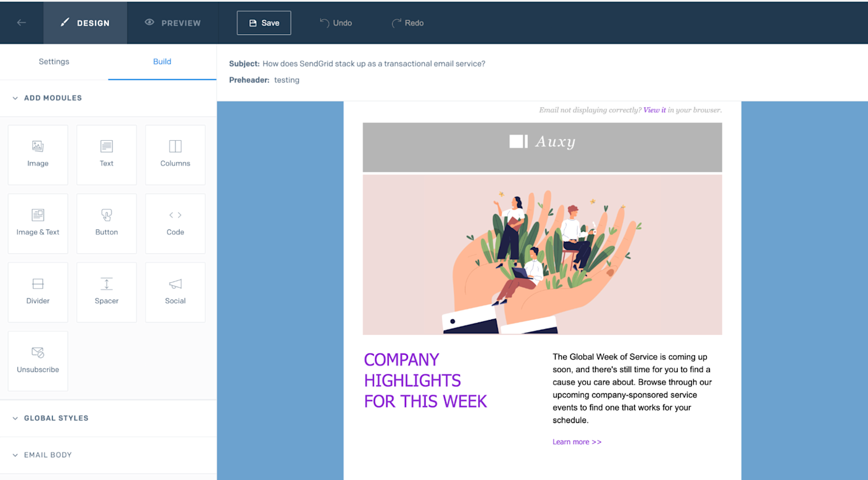Pick the Image & Text module
Viewport: 868px width, 480px height.
pos(38,223)
